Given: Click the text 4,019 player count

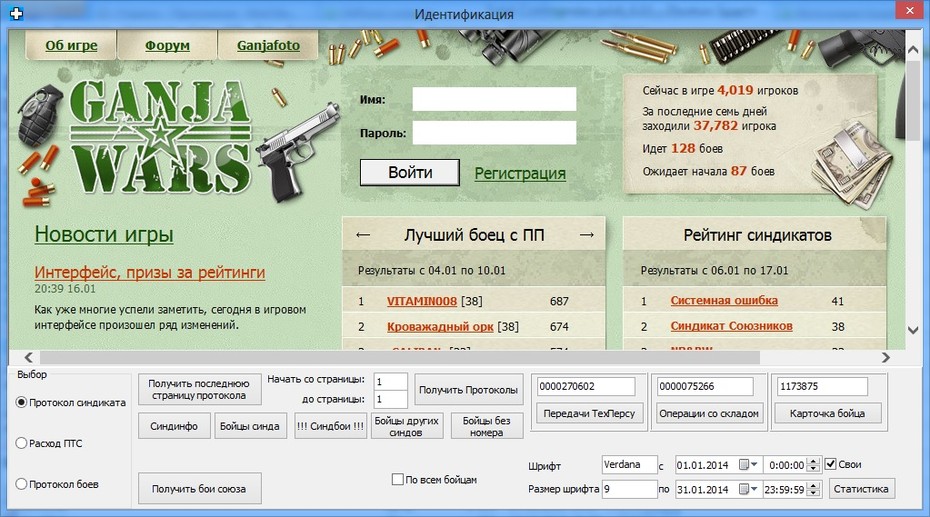Looking at the screenshot, I should click(735, 90).
